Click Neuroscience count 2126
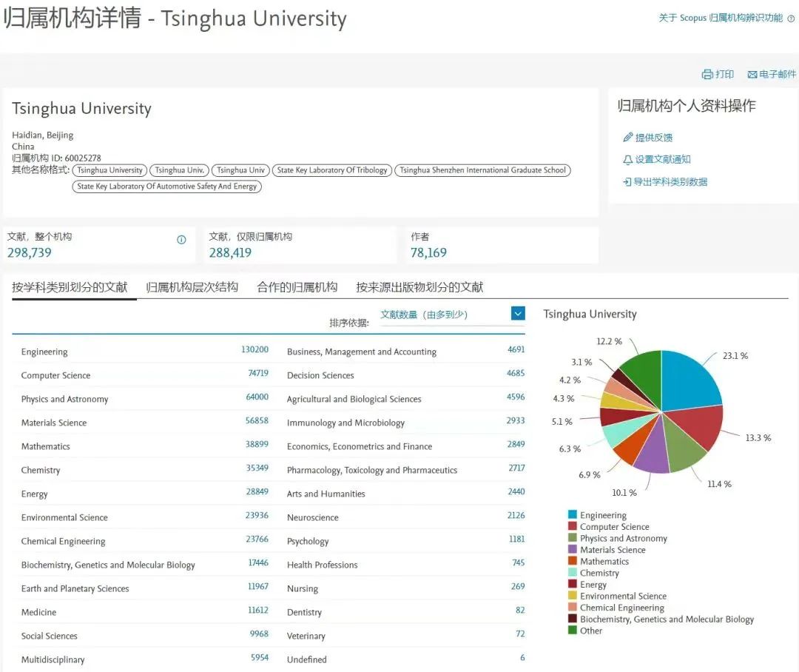Image resolution: width=799 pixels, height=672 pixels. point(516,516)
